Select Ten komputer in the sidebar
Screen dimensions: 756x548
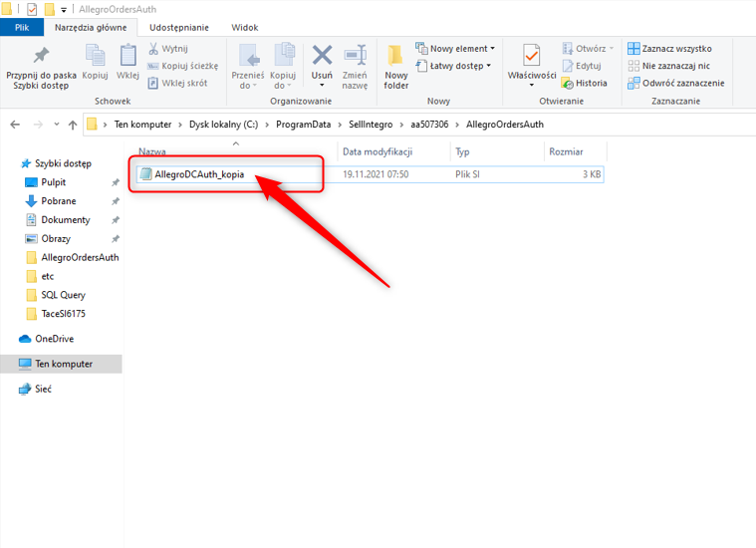(x=61, y=365)
